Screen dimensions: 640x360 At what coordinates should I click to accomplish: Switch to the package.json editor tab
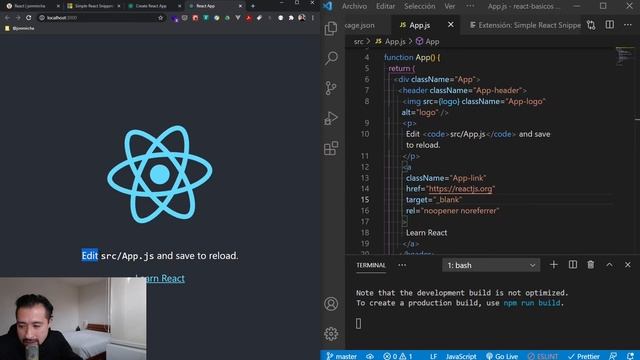360,25
